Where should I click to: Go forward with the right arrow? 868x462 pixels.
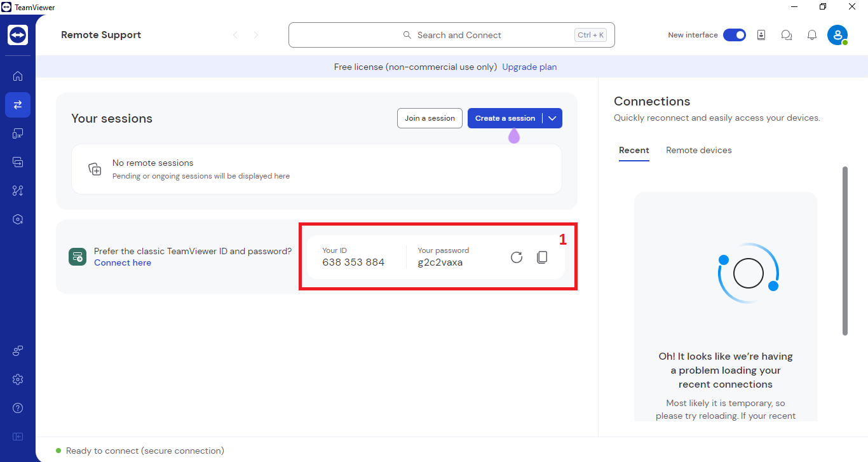pos(256,35)
